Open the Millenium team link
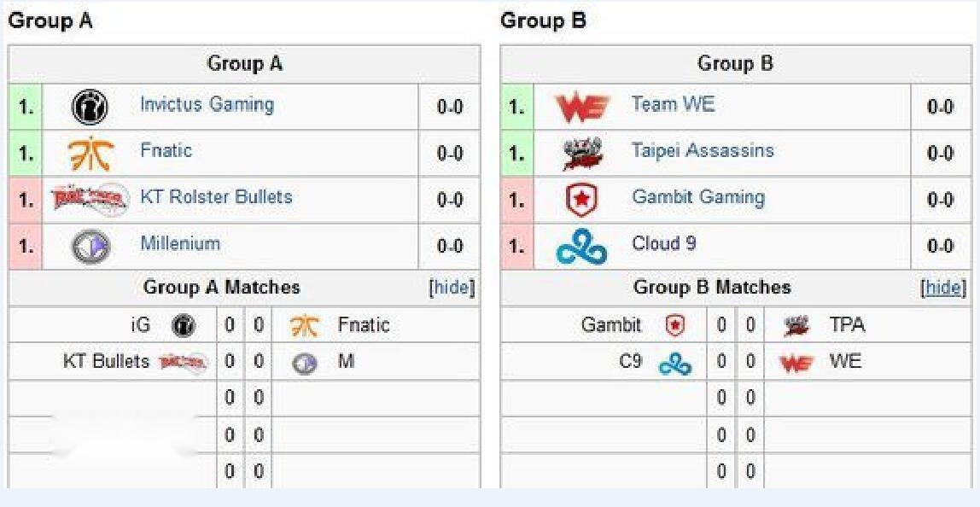The height and width of the screenshot is (507, 980). (x=180, y=243)
